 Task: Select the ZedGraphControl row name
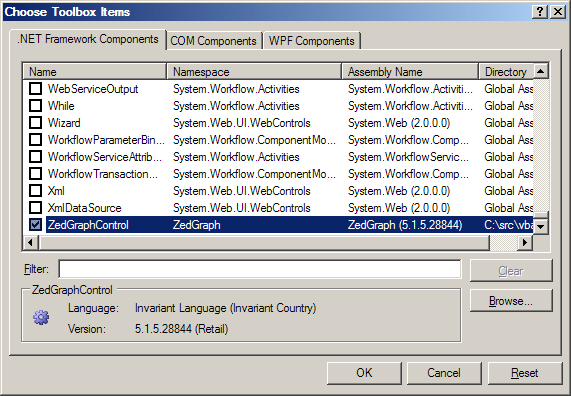[x=88, y=225]
